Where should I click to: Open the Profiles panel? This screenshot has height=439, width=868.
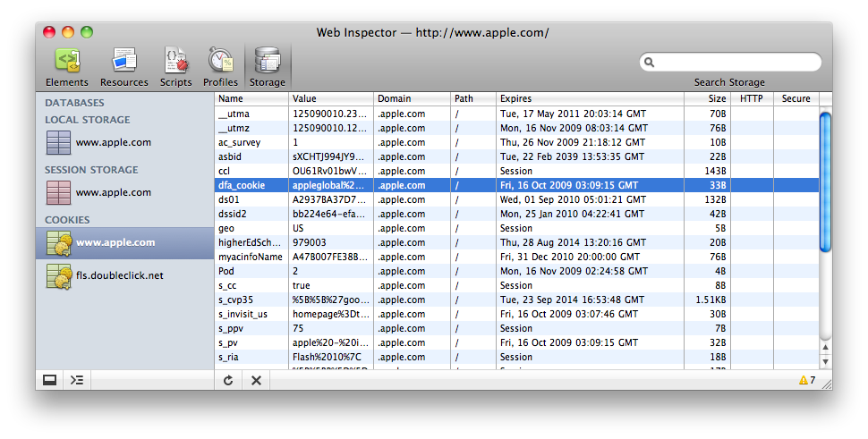(x=220, y=67)
